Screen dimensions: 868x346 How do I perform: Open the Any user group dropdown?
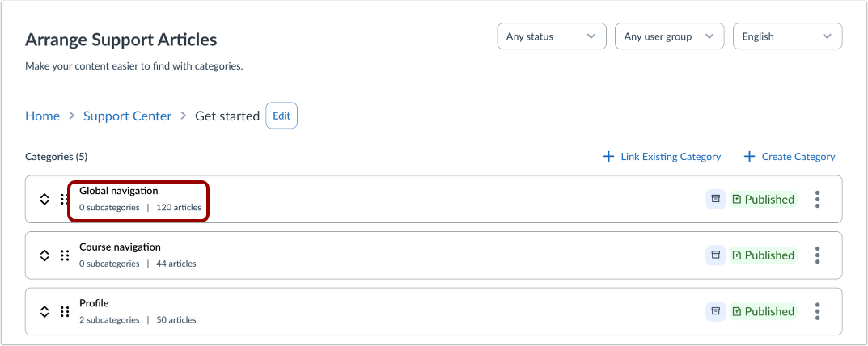(669, 36)
